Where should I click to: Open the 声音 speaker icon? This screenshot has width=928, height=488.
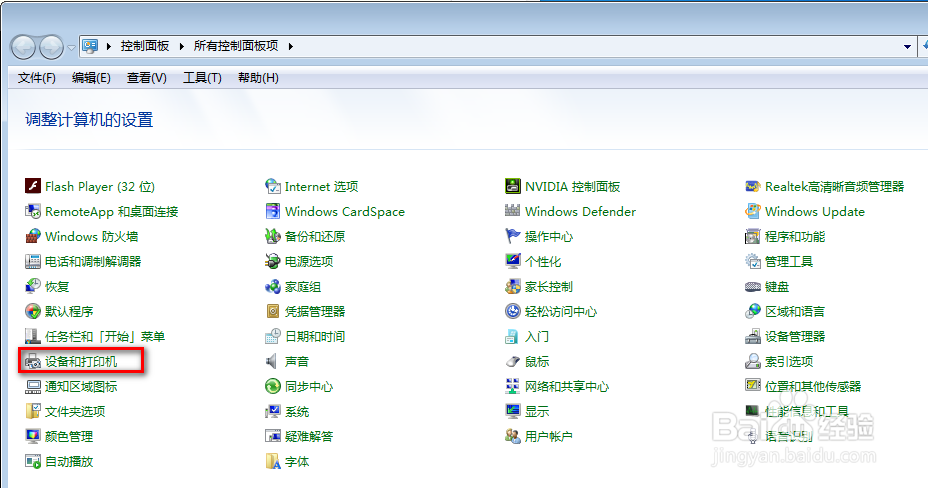click(272, 361)
